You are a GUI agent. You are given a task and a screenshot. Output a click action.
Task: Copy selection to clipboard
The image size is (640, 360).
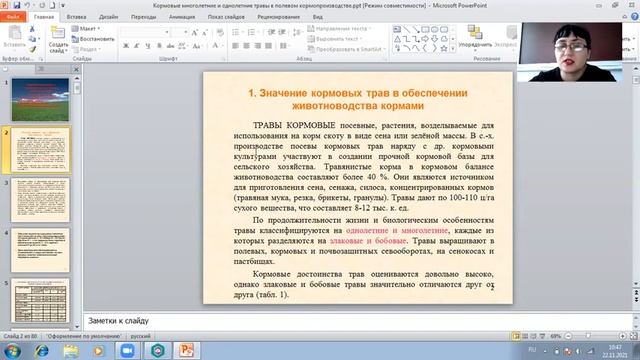coord(32,39)
